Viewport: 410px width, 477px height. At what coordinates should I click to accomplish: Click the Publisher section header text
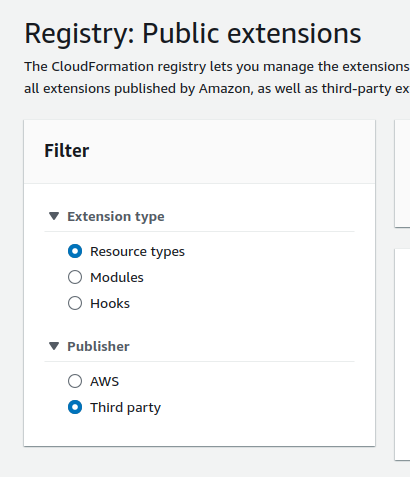[x=98, y=346]
